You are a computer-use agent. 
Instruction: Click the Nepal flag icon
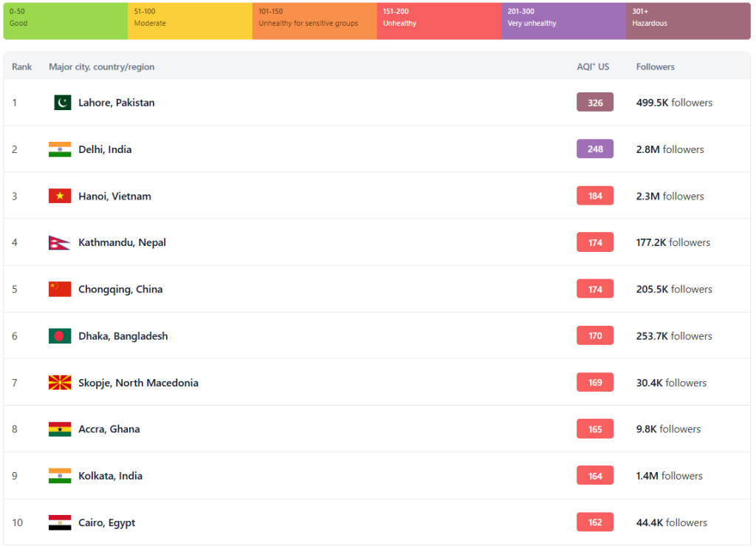(59, 242)
